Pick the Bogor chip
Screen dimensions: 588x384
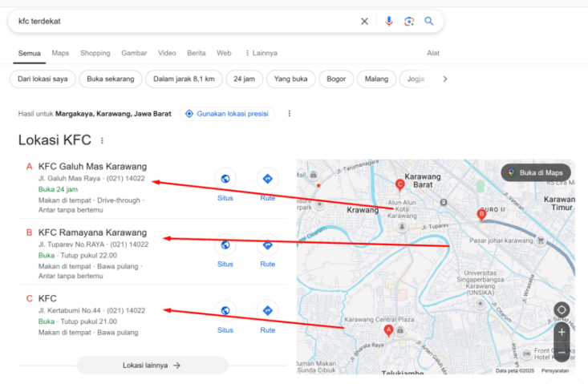[x=336, y=79]
